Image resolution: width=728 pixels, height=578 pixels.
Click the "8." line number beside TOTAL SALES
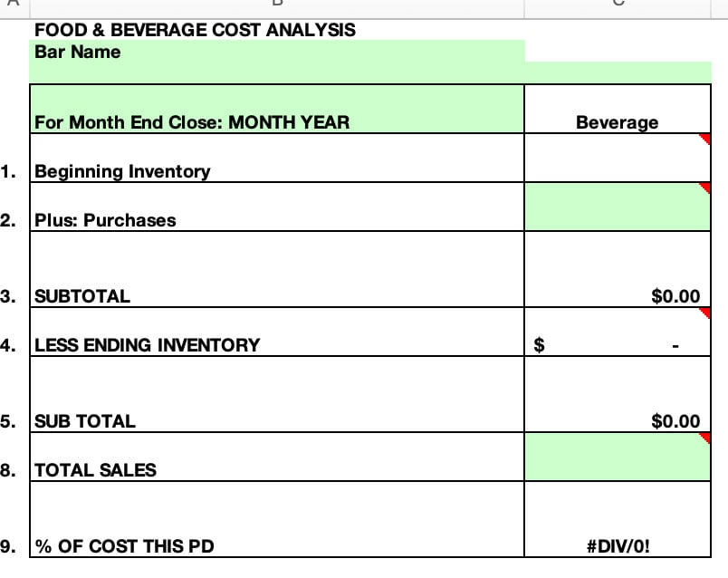point(8,470)
